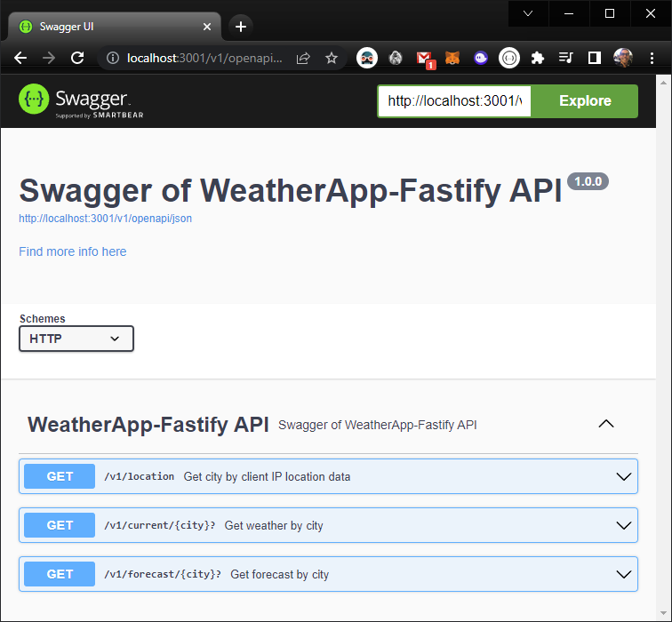672x622 pixels.
Task: Click the 'Get forecast by city' description
Action: [x=279, y=574]
